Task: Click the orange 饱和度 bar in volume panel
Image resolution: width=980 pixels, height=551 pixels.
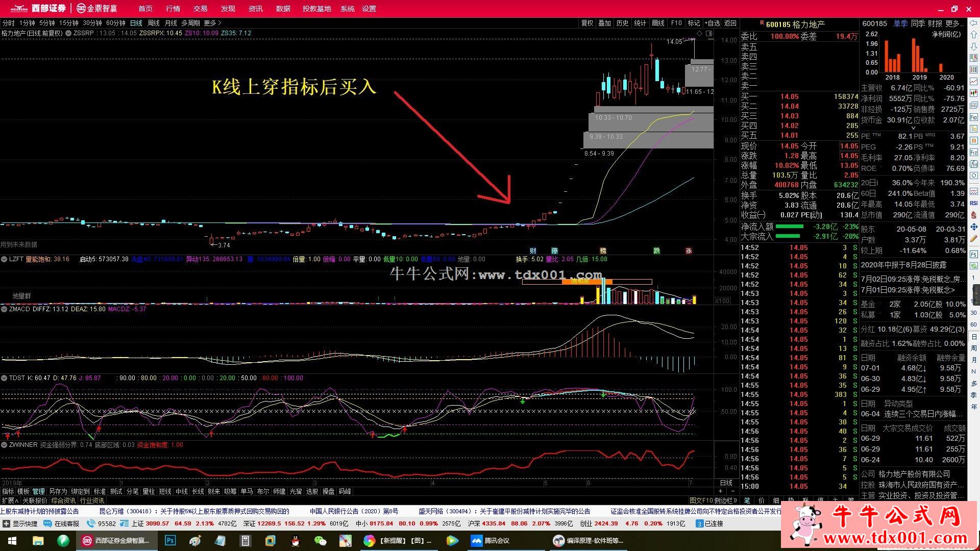Action: 586,281
